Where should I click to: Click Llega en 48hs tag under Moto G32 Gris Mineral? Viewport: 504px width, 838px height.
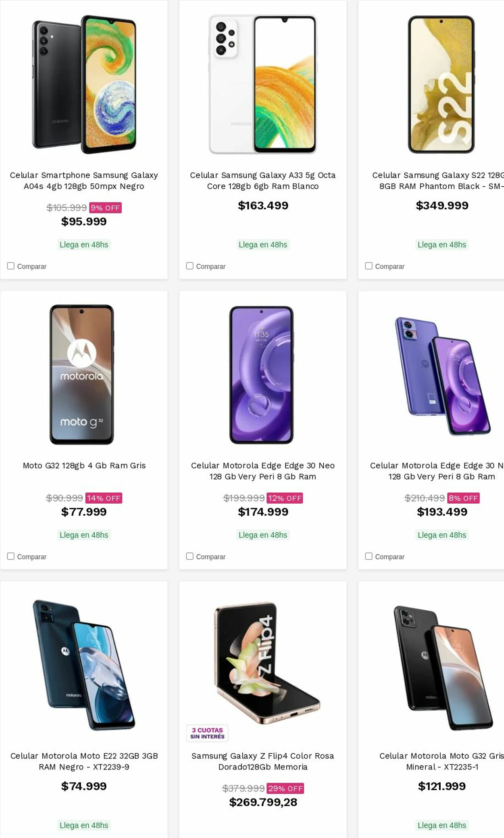[x=442, y=825]
